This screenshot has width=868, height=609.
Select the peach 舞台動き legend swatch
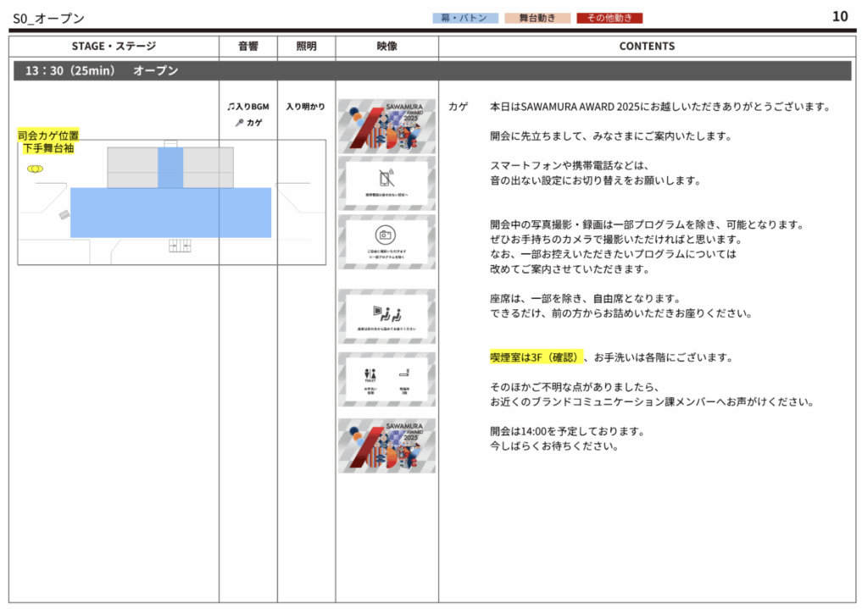537,18
